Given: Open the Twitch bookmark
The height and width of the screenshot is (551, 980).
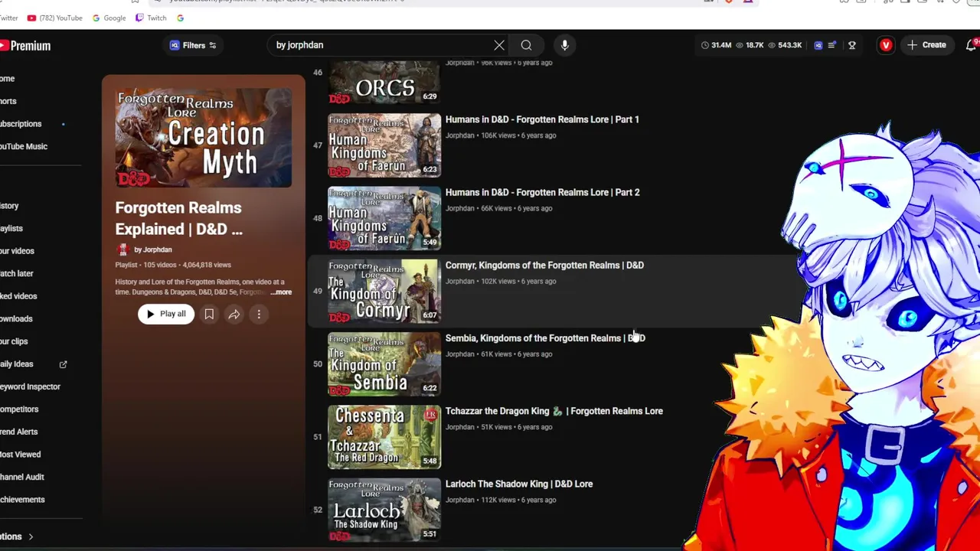Looking at the screenshot, I should tap(151, 18).
